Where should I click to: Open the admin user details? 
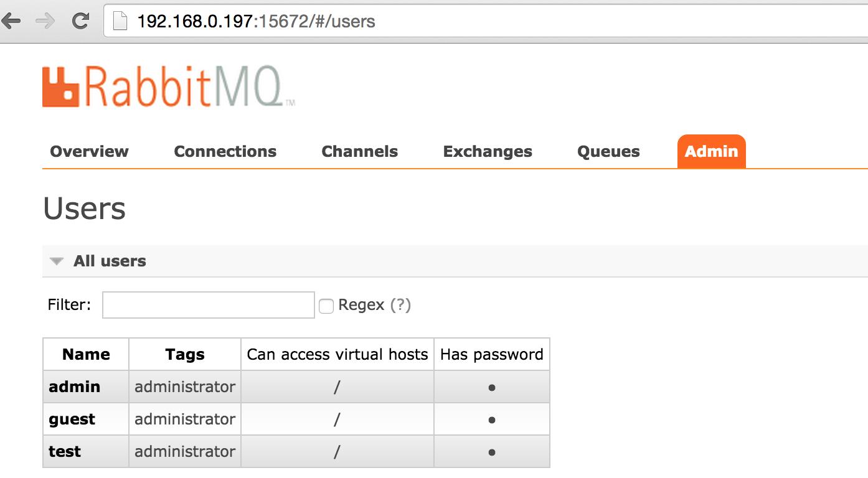coord(74,387)
